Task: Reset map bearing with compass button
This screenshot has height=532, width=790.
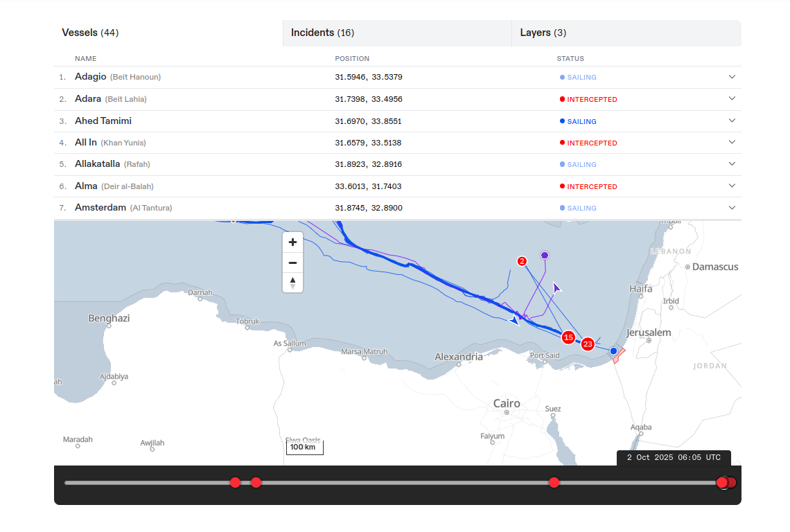Action: coord(292,283)
